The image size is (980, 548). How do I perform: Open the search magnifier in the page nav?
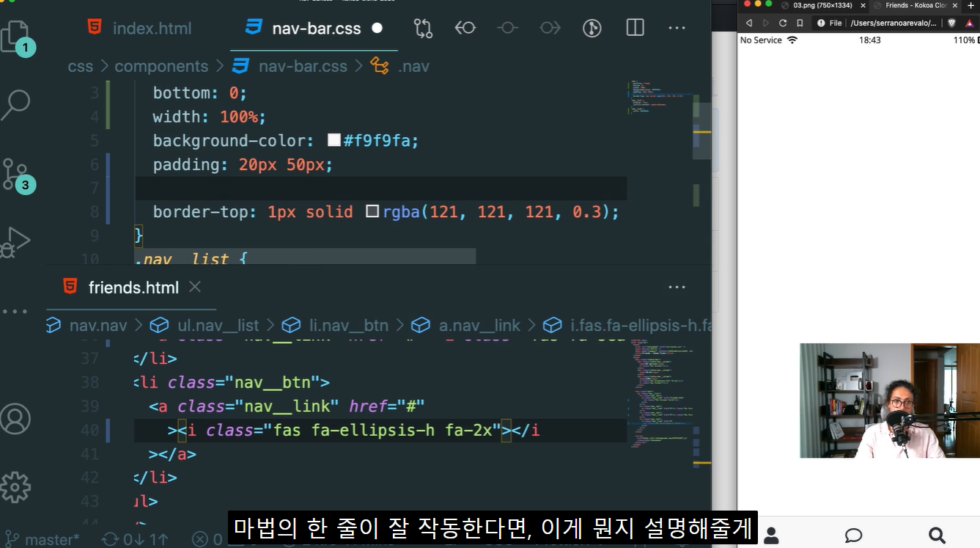[937, 535]
